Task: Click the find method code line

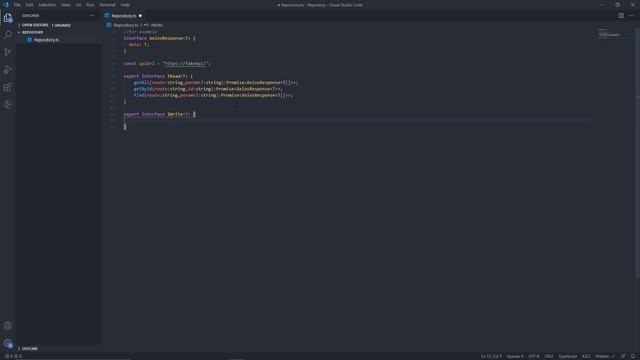Action: [x=213, y=95]
